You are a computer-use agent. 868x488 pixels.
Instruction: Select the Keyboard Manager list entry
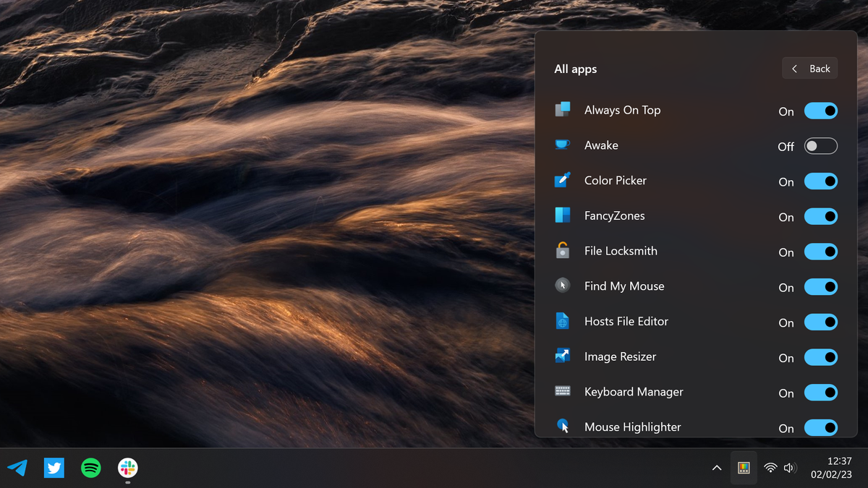click(x=696, y=392)
